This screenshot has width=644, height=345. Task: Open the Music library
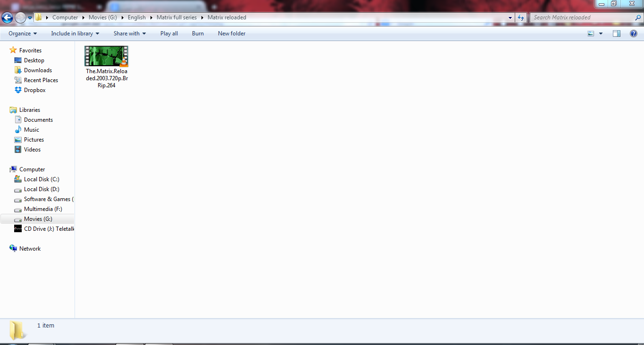pos(32,130)
